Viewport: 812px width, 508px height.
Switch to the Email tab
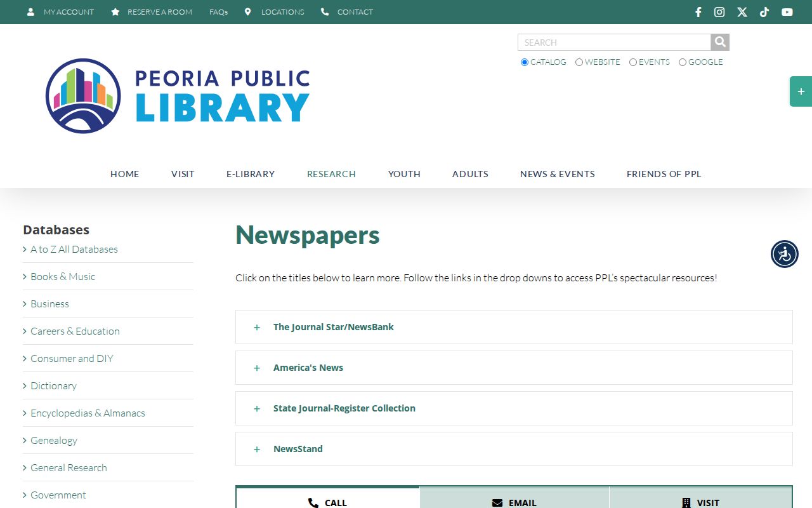[514, 498]
